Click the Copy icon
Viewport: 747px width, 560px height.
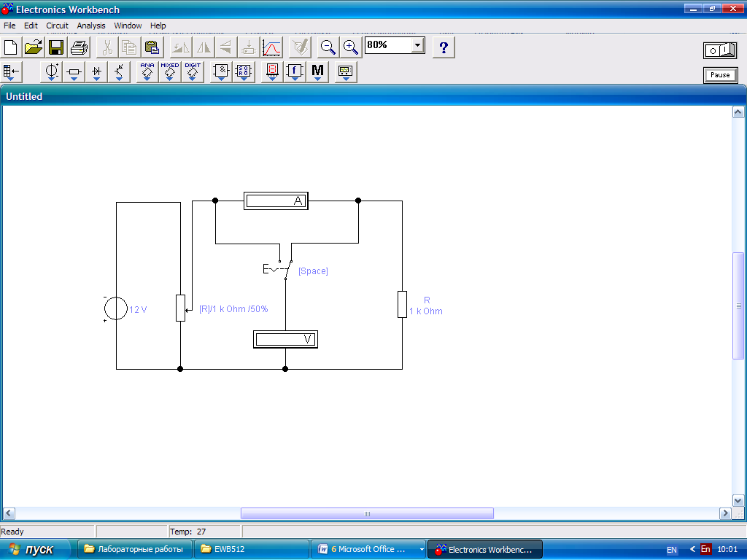(130, 47)
